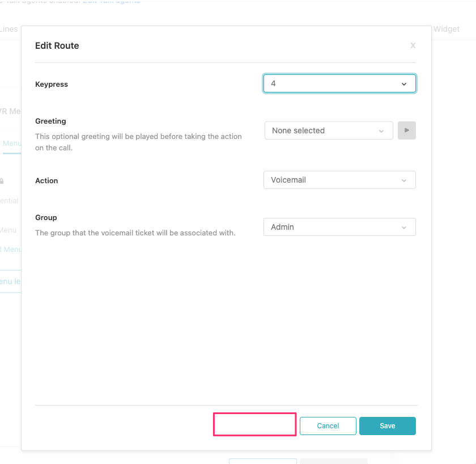The height and width of the screenshot is (464, 476).
Task: Click the chevron arrow in Keypress field
Action: pyautogui.click(x=404, y=84)
